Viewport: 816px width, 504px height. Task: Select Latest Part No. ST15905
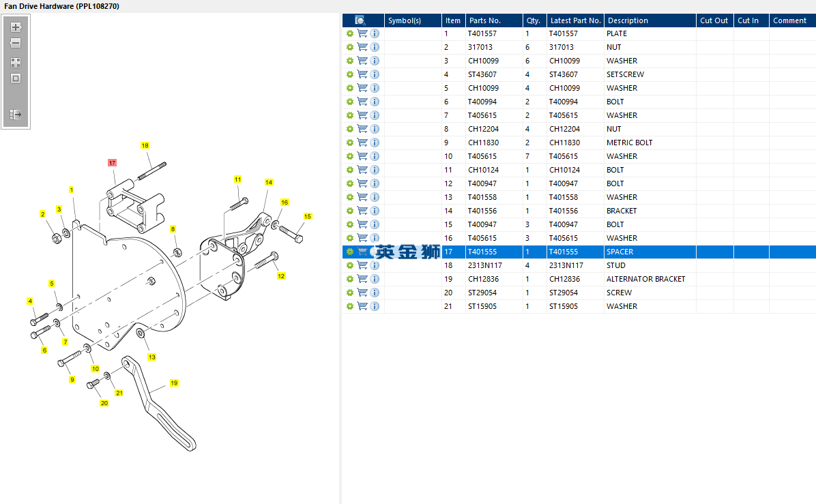[564, 306]
